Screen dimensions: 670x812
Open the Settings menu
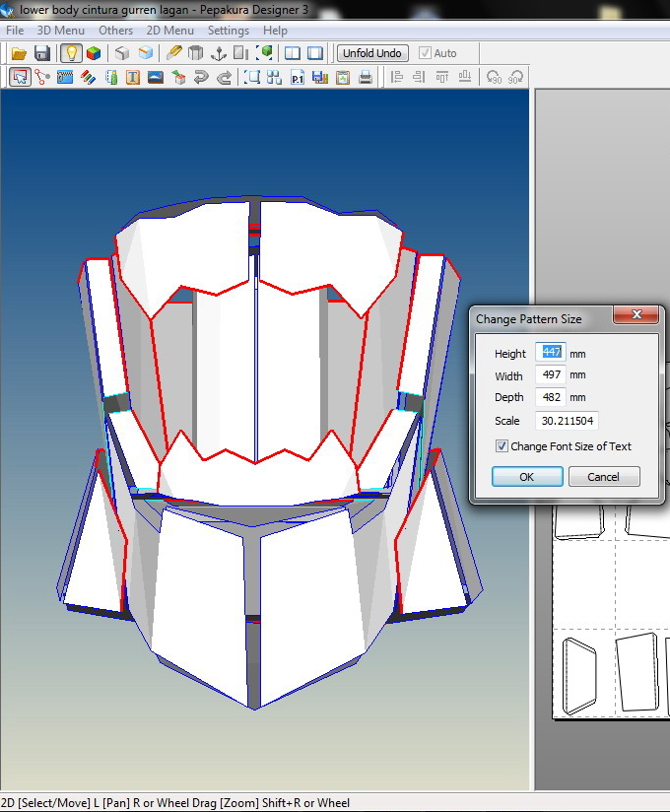[228, 31]
